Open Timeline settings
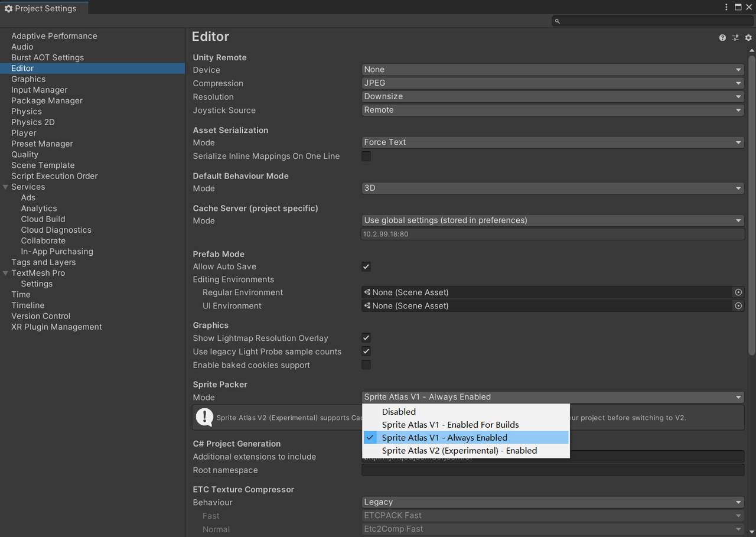This screenshot has height=537, width=756. (28, 305)
